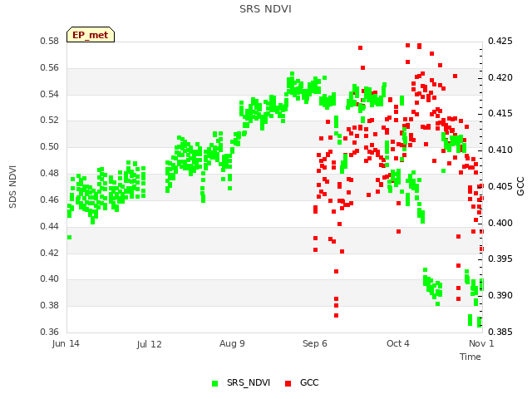Click the 0.40 left axis value
Image resolution: width=532 pixels, height=399 pixels.
[x=50, y=279]
